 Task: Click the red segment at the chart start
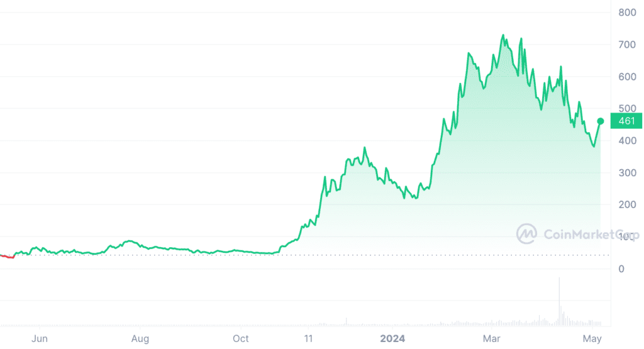[x=8, y=257]
